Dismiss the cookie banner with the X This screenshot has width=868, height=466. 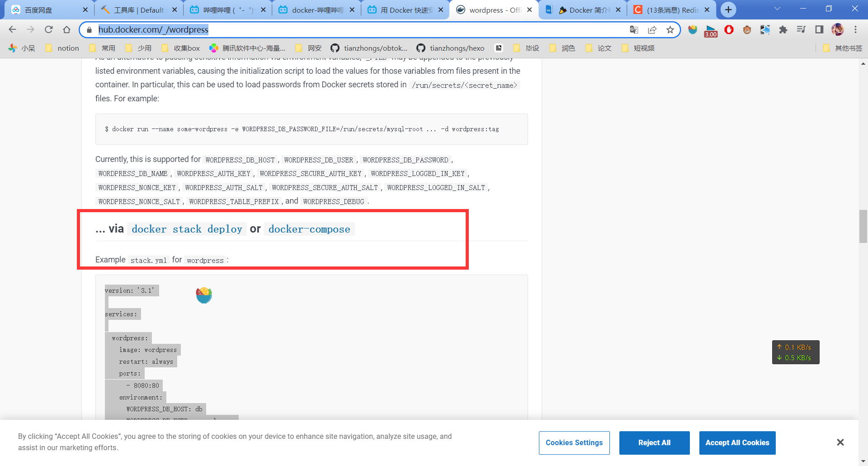coord(840,442)
